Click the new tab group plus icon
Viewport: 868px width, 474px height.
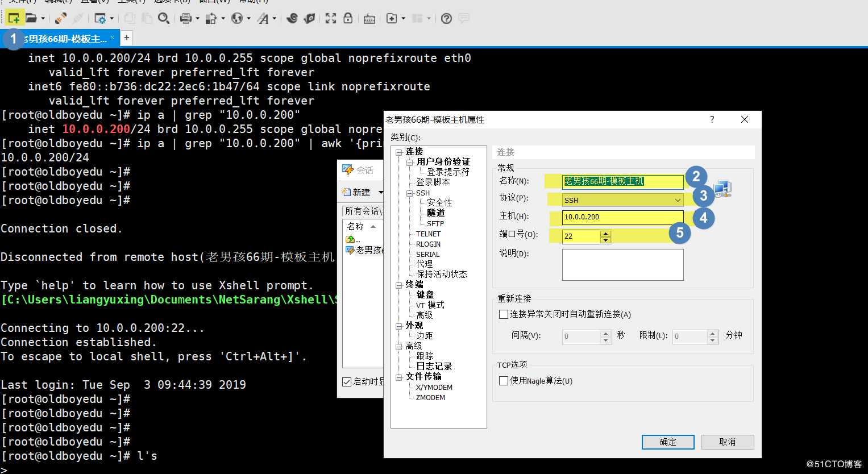[x=392, y=19]
